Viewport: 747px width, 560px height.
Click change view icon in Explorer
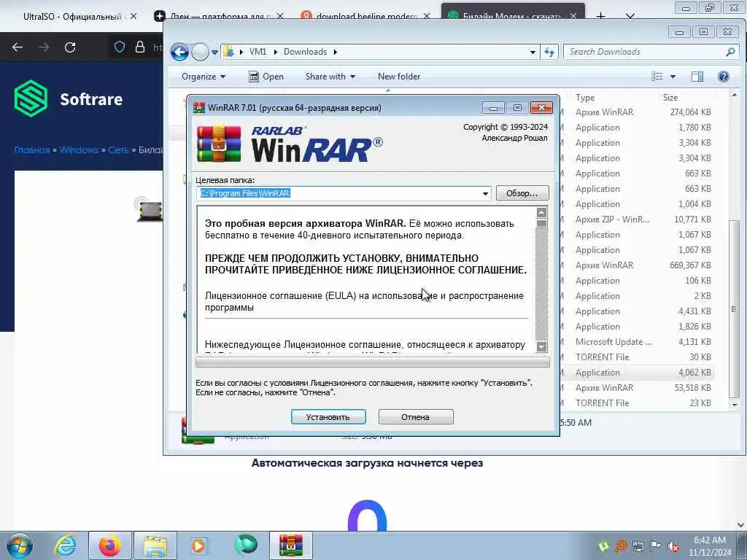657,76
